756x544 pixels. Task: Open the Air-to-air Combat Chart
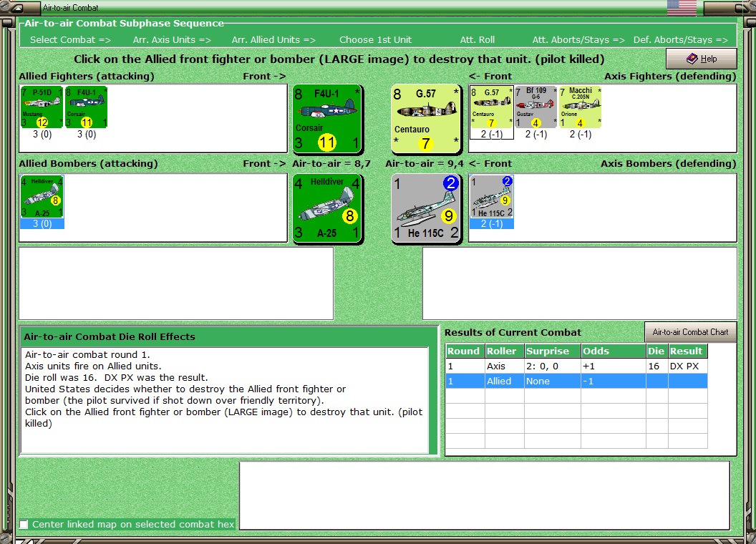690,332
